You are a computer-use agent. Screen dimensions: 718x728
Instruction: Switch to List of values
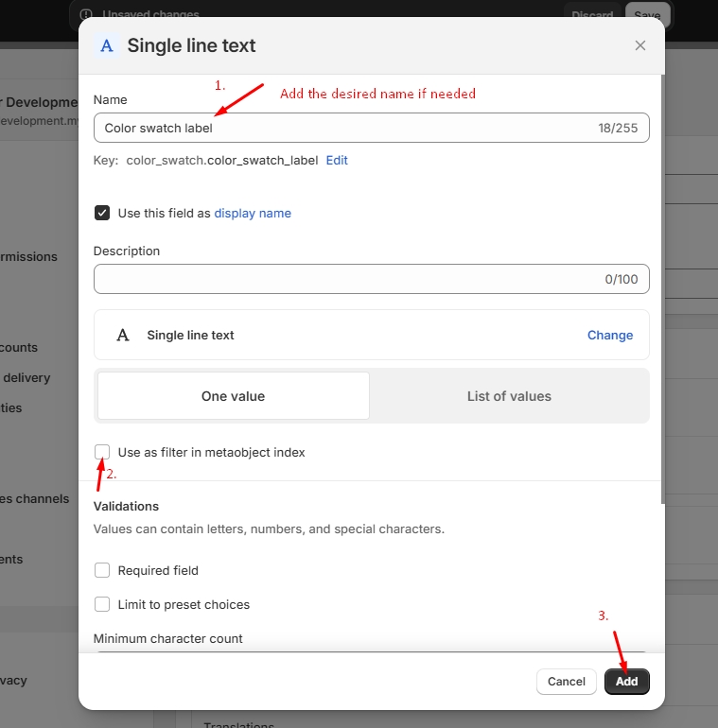(509, 396)
